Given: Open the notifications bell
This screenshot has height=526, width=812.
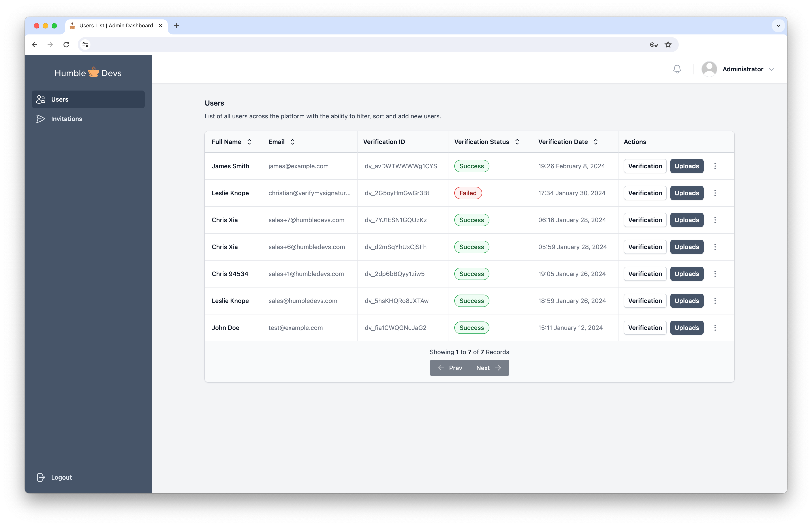Looking at the screenshot, I should (677, 69).
